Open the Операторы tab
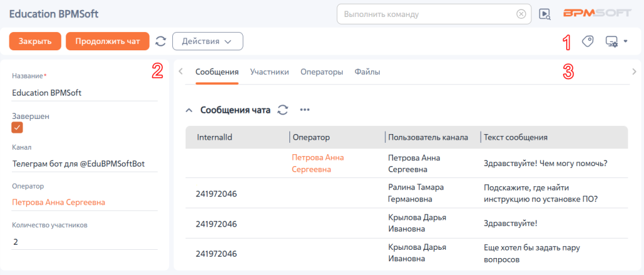This screenshot has width=644, height=275. point(321,72)
